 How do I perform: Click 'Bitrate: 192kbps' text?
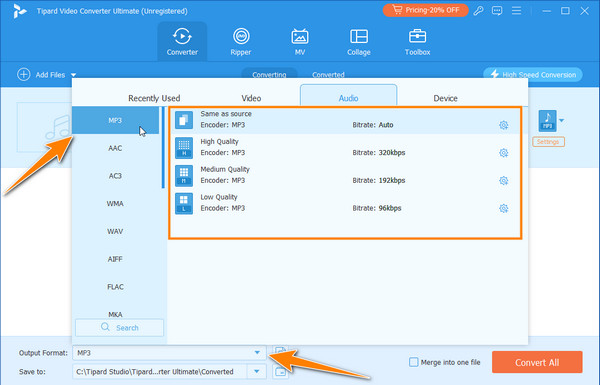pos(379,181)
